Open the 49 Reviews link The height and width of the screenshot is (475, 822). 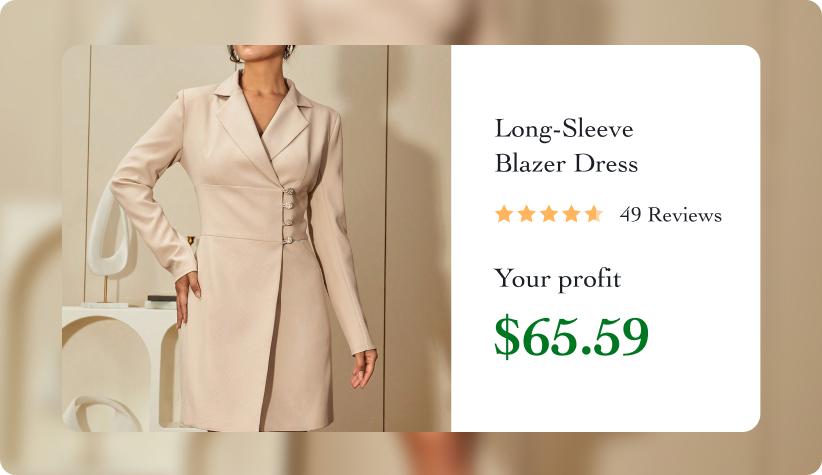(670, 215)
